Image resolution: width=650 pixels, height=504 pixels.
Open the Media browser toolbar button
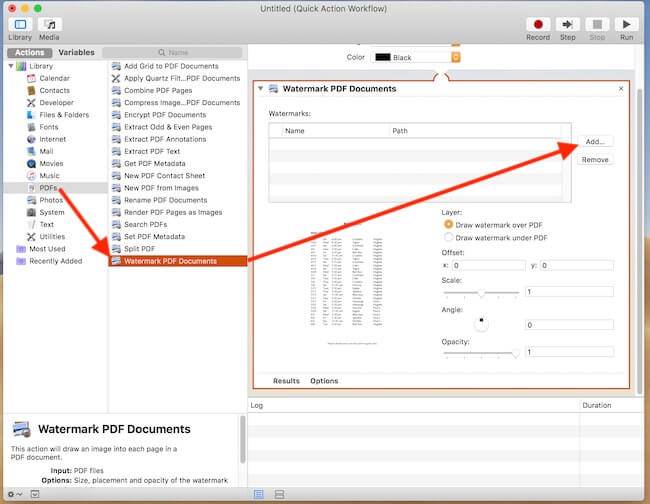pos(50,24)
